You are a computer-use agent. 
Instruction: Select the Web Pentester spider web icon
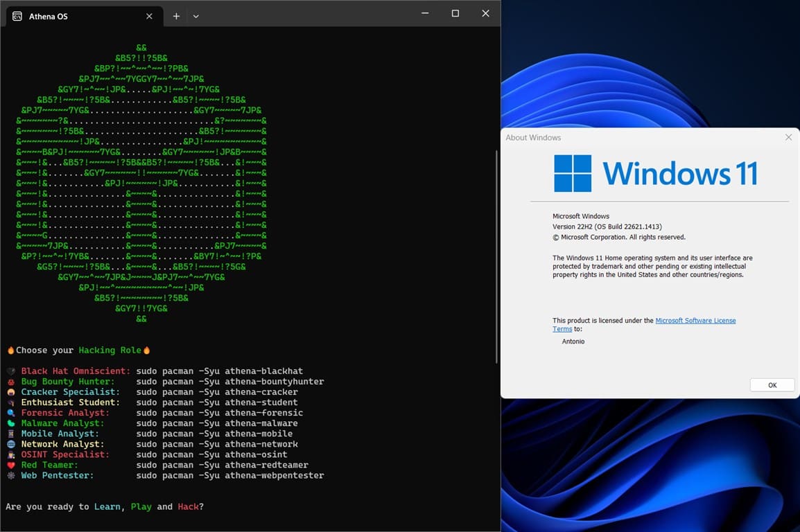click(x=12, y=475)
